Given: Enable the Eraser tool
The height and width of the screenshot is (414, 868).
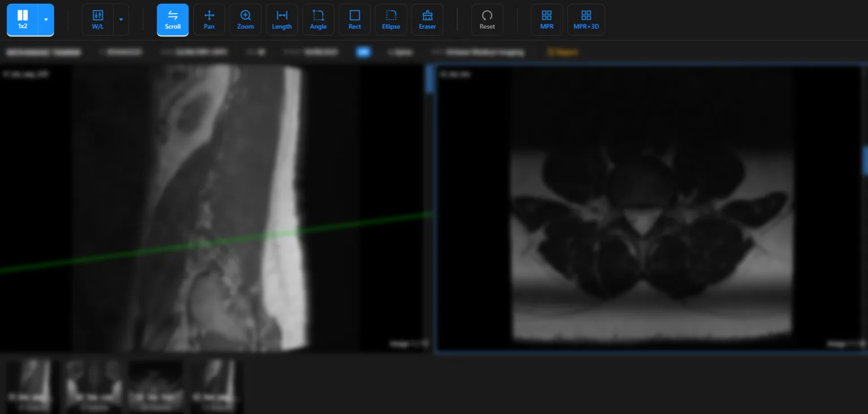Looking at the screenshot, I should click(x=427, y=20).
